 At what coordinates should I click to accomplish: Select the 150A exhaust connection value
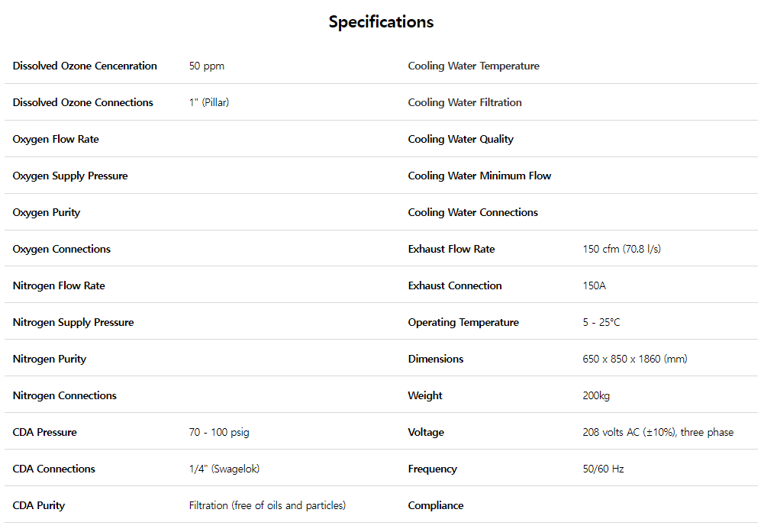click(x=594, y=286)
